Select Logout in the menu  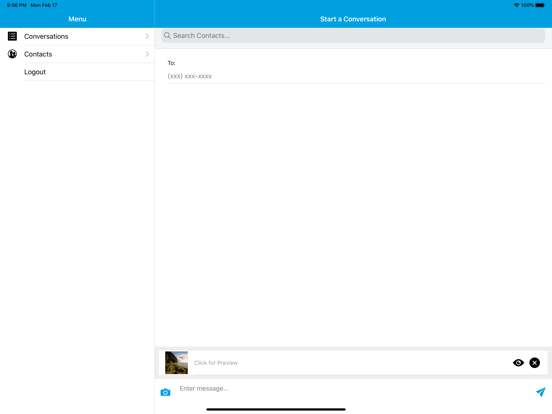pyautogui.click(x=77, y=72)
